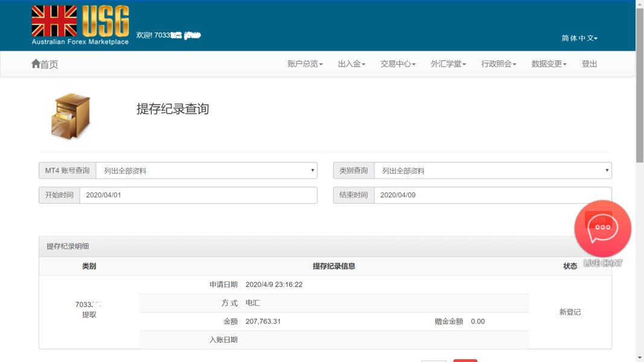Open the 简体中文 language selector
The width and height of the screenshot is (644, 362).
pos(579,38)
